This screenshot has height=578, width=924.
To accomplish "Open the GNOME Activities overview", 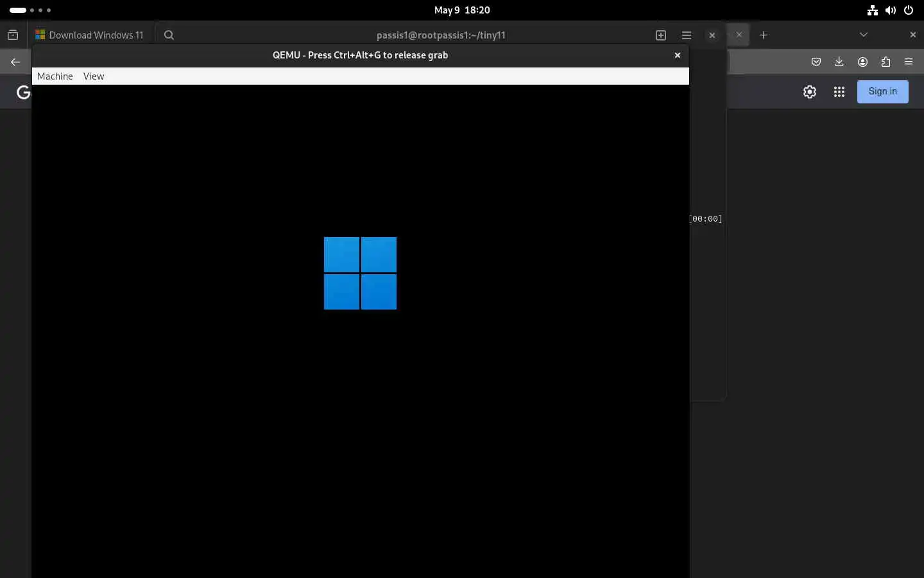I will 30,10.
